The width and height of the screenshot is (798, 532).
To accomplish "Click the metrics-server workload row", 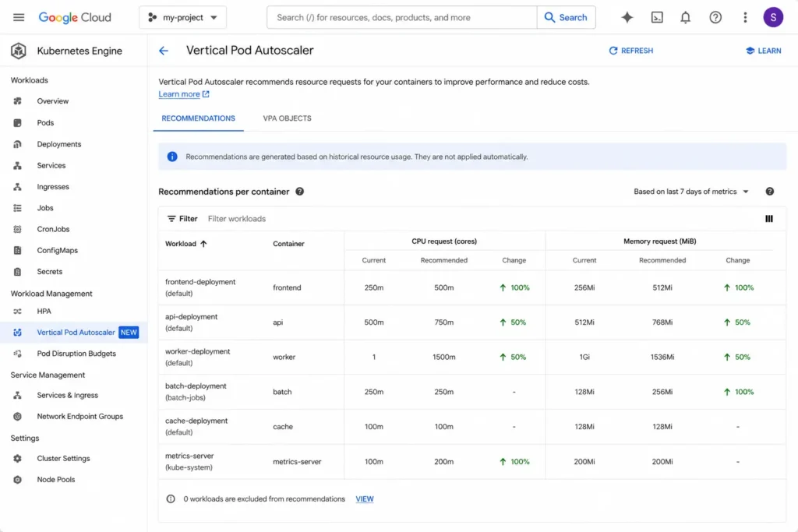I will click(471, 462).
